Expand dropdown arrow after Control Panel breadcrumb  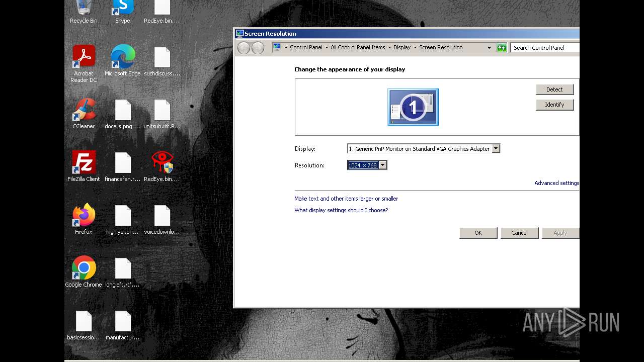coord(327,48)
